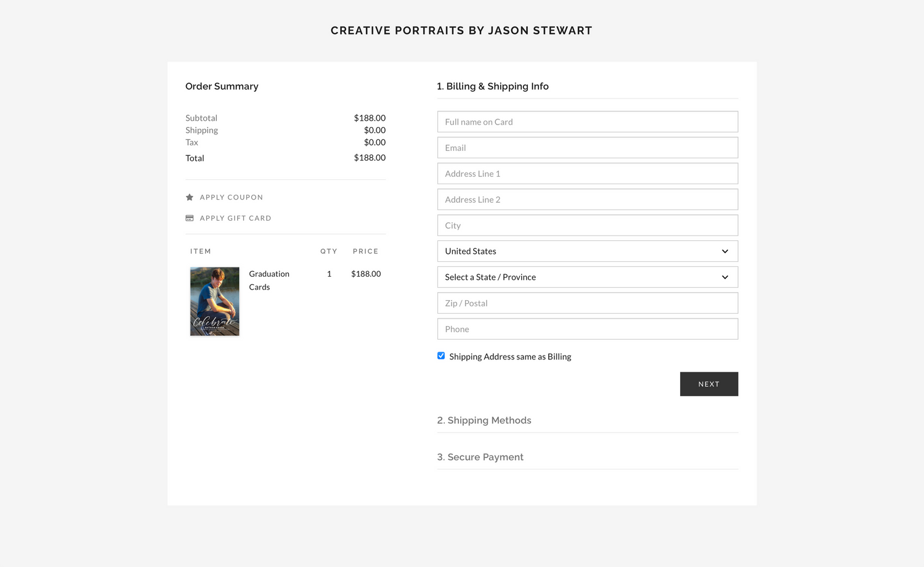Click the Full name on Card field
This screenshot has height=567, width=924.
click(588, 122)
